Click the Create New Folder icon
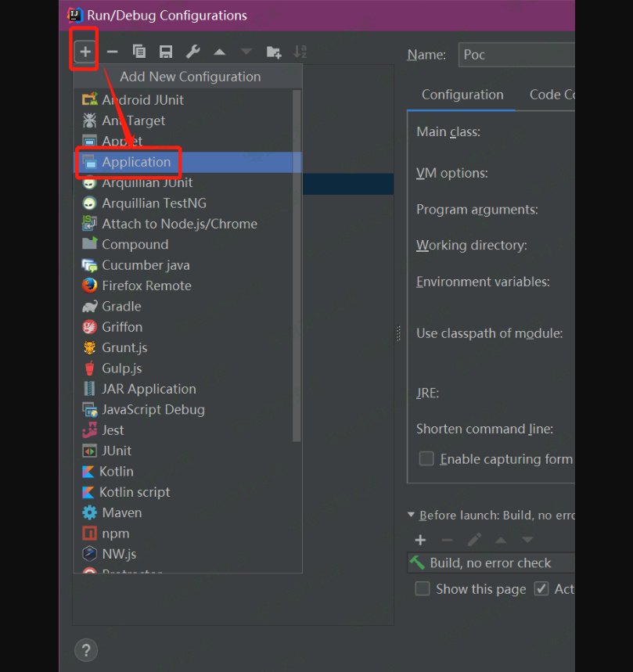 (x=273, y=52)
